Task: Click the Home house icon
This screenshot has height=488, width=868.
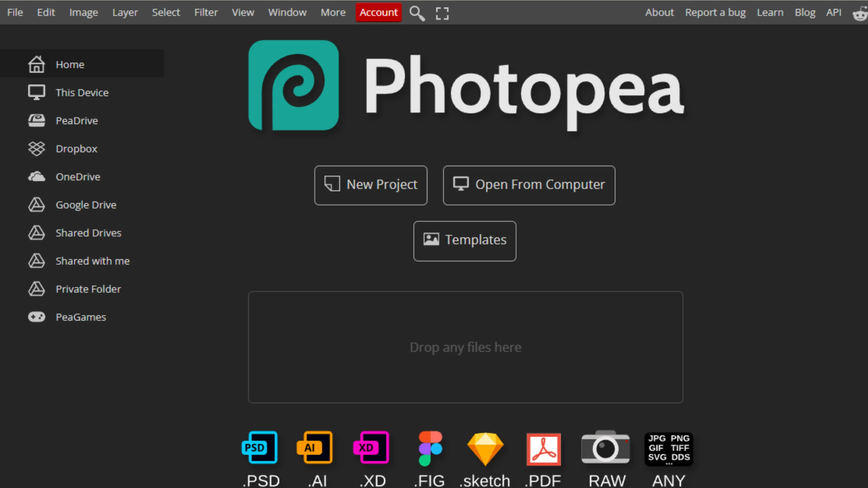Action: (36, 64)
